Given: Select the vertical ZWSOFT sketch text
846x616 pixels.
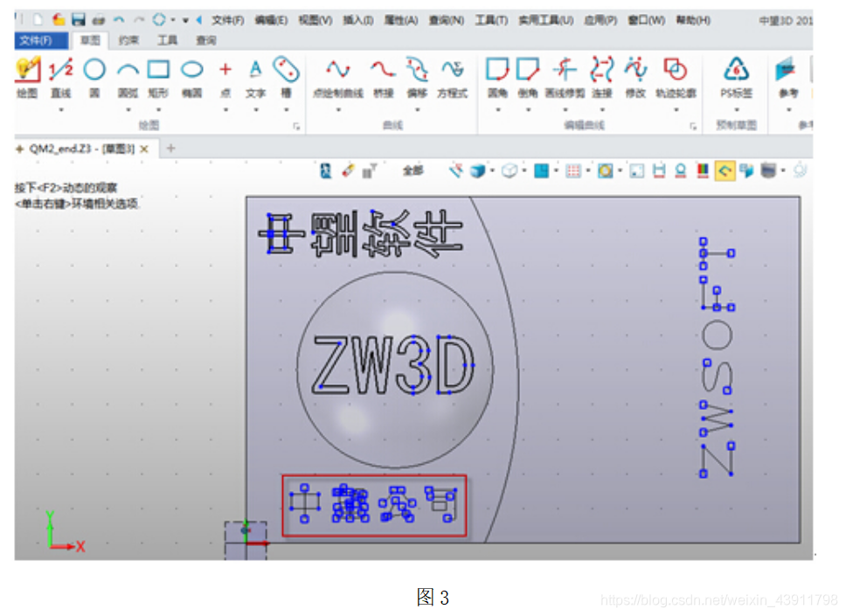Looking at the screenshot, I should click(717, 357).
